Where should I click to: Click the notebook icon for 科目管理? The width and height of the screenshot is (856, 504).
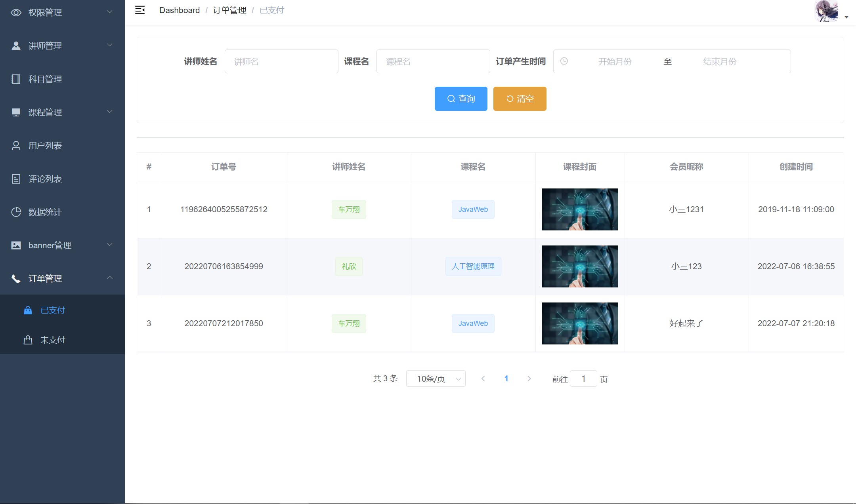point(16,79)
